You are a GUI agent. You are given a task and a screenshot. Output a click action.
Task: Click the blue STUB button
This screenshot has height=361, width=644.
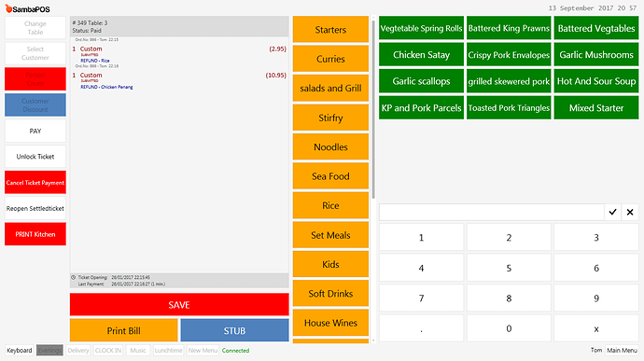pyautogui.click(x=234, y=330)
